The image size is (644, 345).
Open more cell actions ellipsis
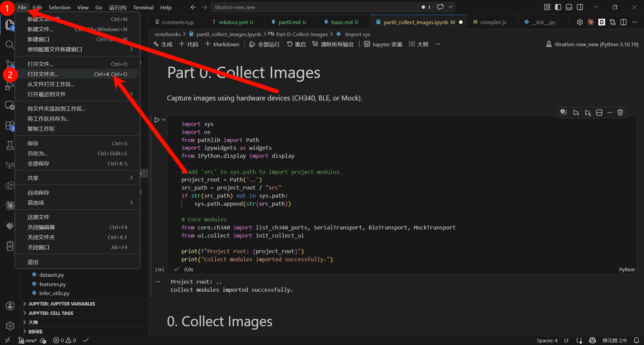coord(610,113)
